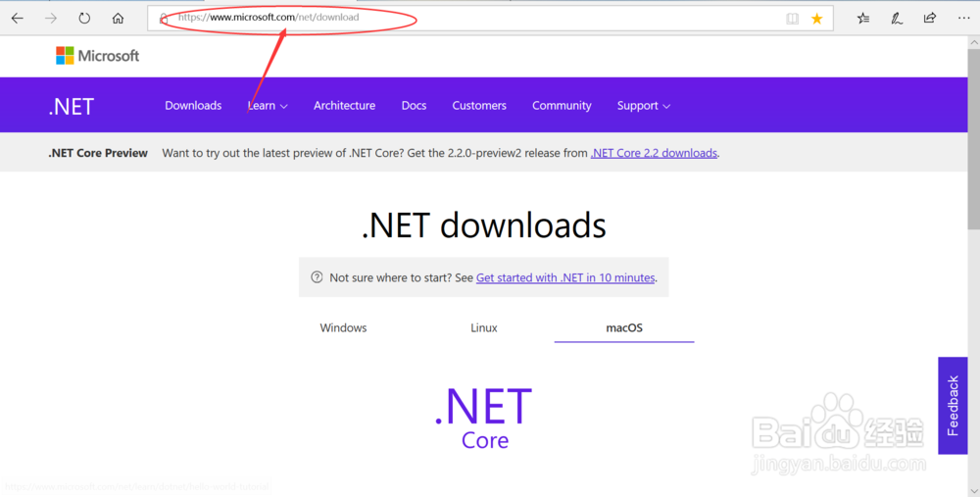
Task: Open reading view book icon
Action: click(x=793, y=19)
